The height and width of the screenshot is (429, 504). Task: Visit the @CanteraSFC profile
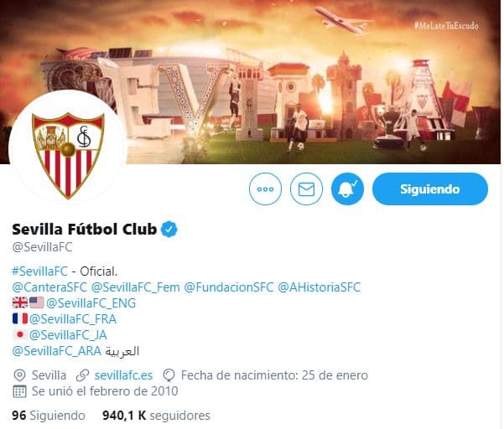point(49,287)
